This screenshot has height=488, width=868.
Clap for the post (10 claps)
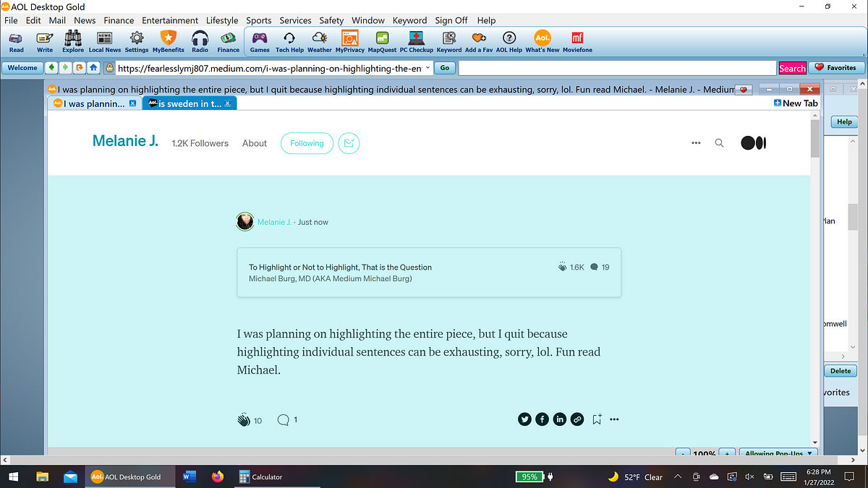(243, 419)
